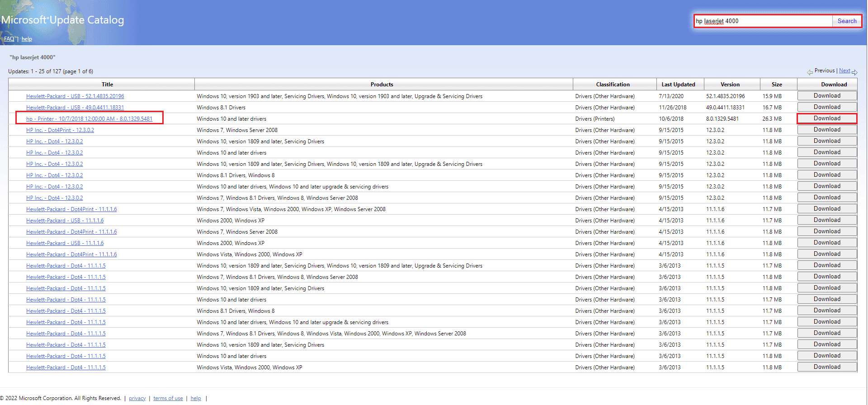
Task: Download the hp Printer 8.0.1329.5481 driver
Action: [827, 118]
